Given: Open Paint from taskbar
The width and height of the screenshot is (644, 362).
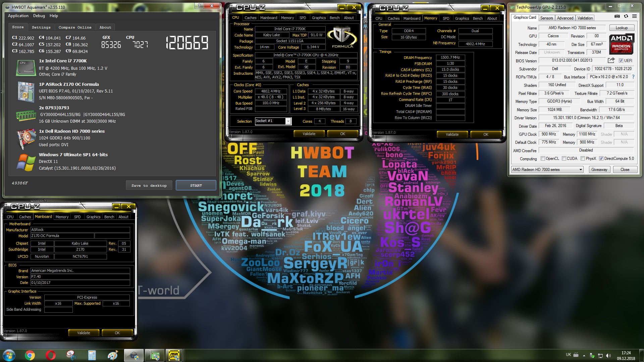Looking at the screenshot, I should (x=113, y=355).
